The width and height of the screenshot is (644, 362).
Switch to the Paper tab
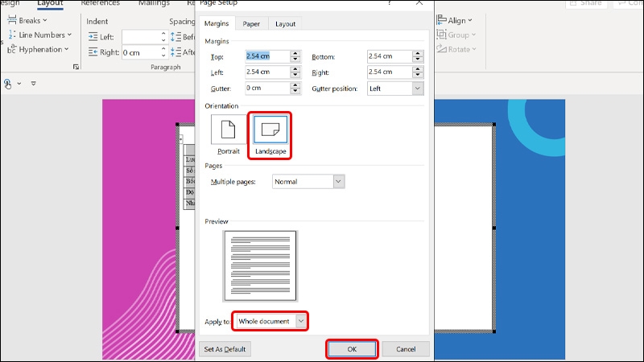[x=251, y=24]
